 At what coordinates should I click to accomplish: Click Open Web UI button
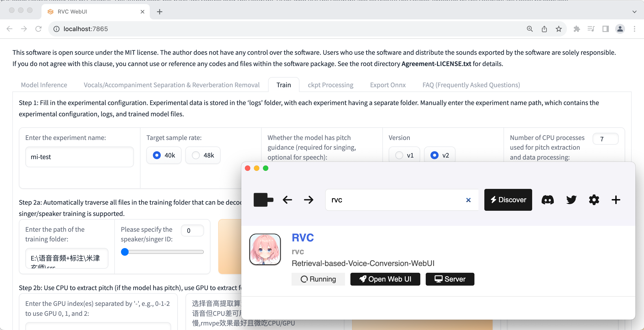(x=385, y=279)
